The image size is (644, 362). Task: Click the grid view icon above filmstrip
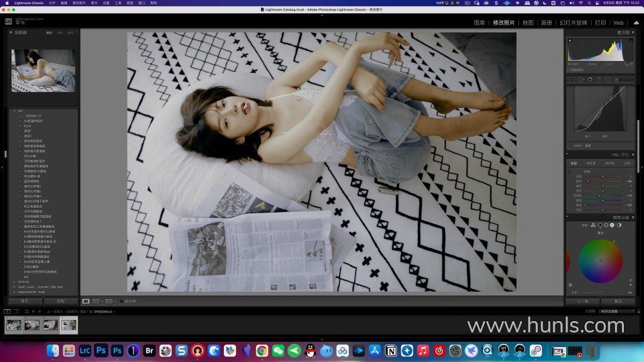[27, 312]
